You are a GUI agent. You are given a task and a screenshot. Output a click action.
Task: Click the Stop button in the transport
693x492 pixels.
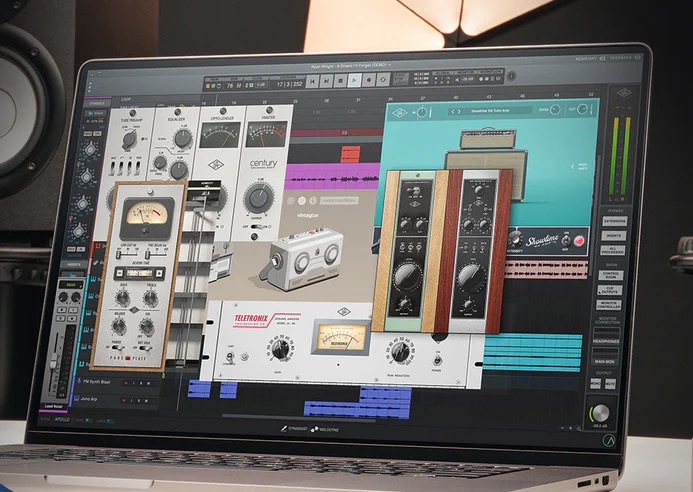coord(343,78)
